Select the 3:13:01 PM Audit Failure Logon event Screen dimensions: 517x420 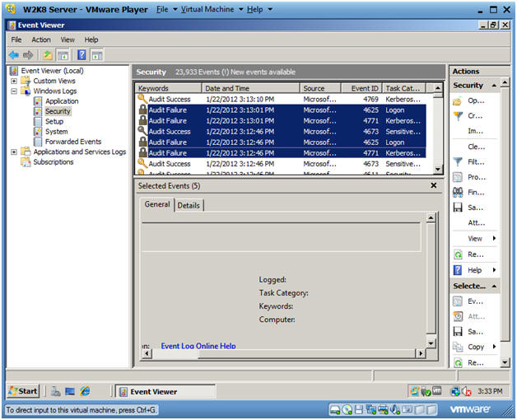point(281,110)
